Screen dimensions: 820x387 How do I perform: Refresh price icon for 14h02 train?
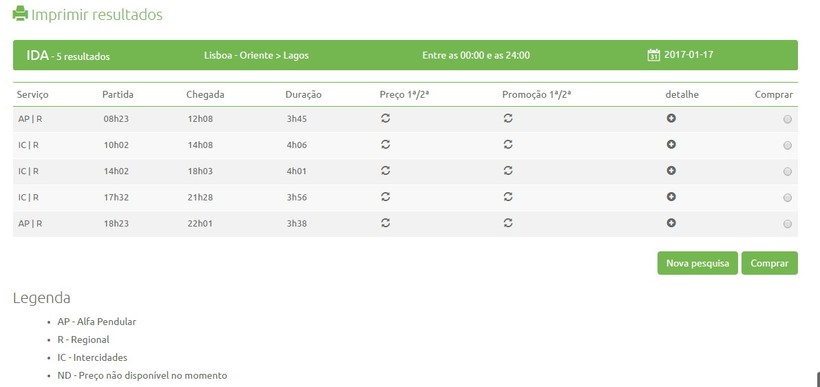coord(385,170)
